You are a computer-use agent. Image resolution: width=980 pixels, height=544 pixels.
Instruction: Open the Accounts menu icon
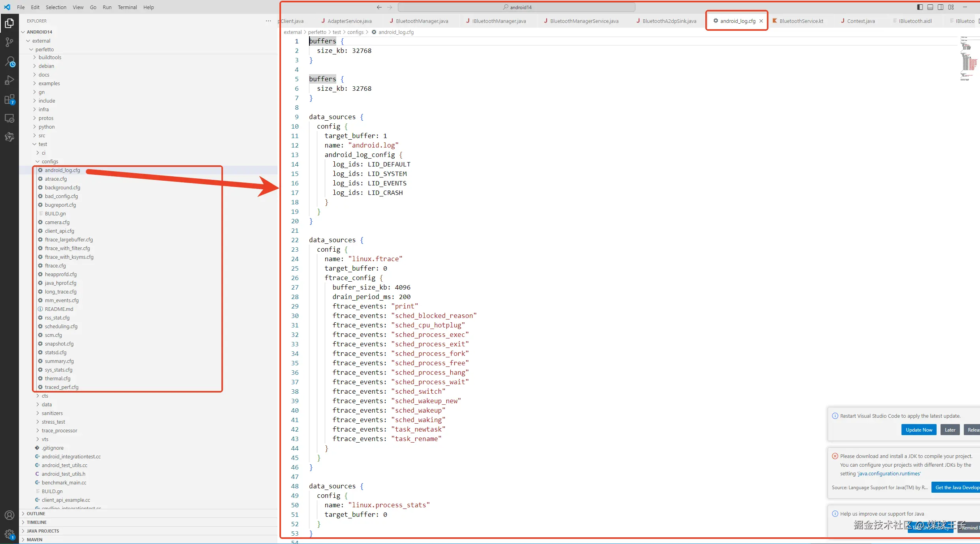tap(9, 515)
